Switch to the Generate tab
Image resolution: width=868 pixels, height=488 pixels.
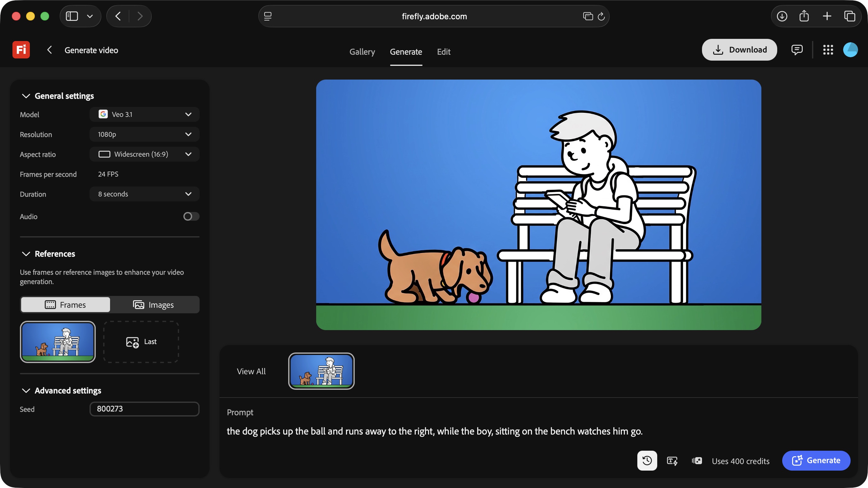tap(406, 52)
